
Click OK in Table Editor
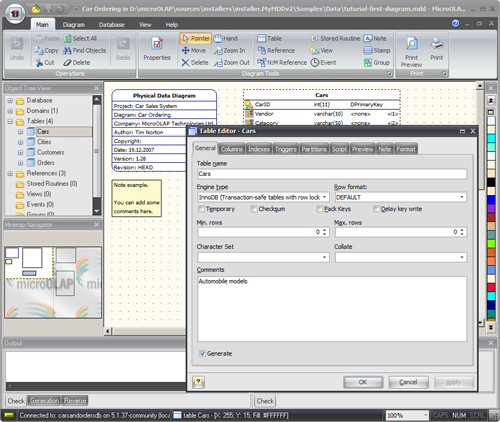click(363, 382)
